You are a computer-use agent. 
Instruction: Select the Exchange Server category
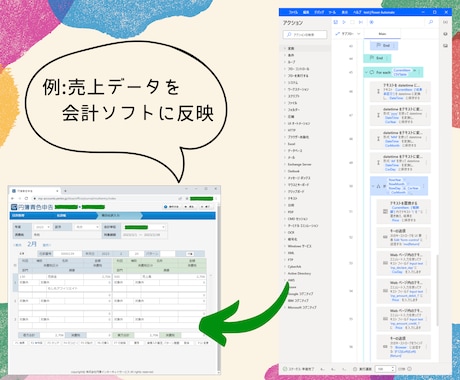click(299, 164)
